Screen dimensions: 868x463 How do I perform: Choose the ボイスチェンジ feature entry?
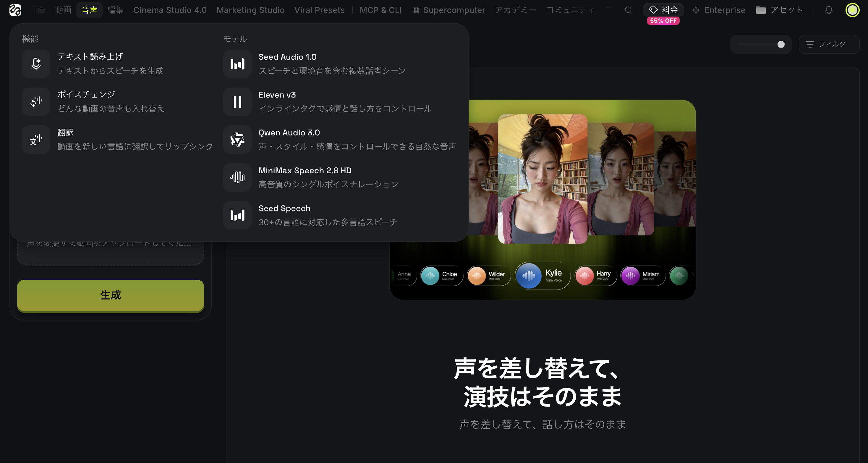[x=118, y=101]
